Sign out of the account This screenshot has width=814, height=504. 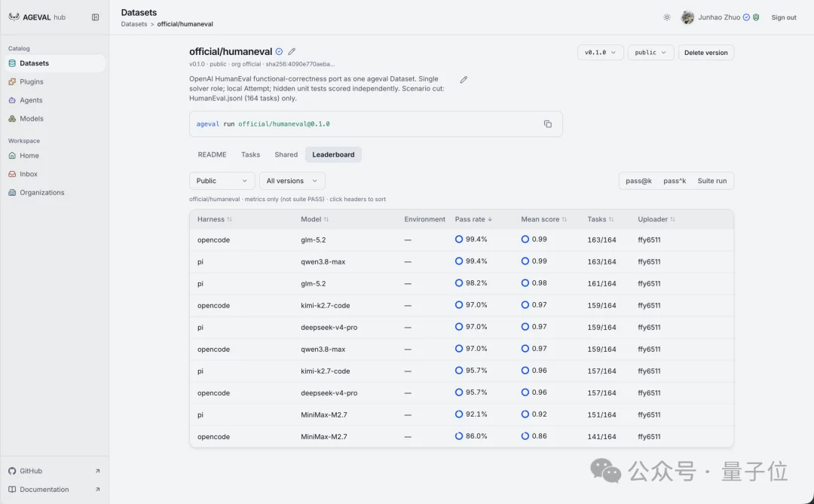(x=783, y=17)
